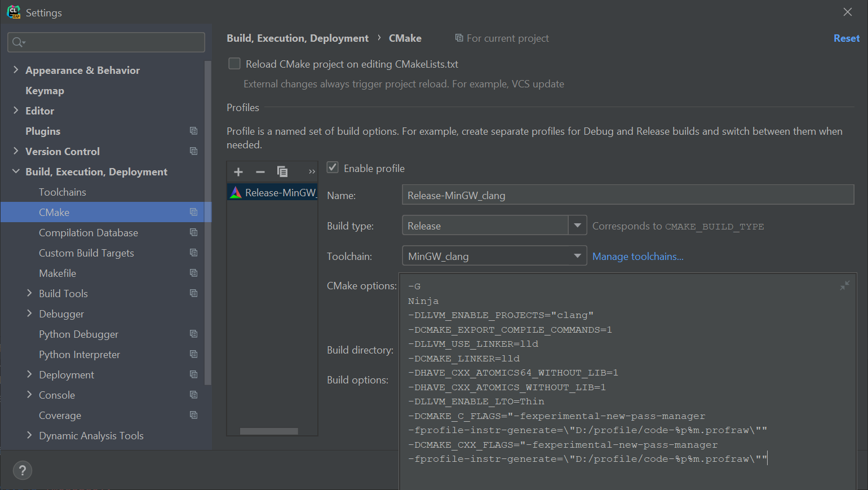Remove selected profile with minus icon

click(x=260, y=171)
